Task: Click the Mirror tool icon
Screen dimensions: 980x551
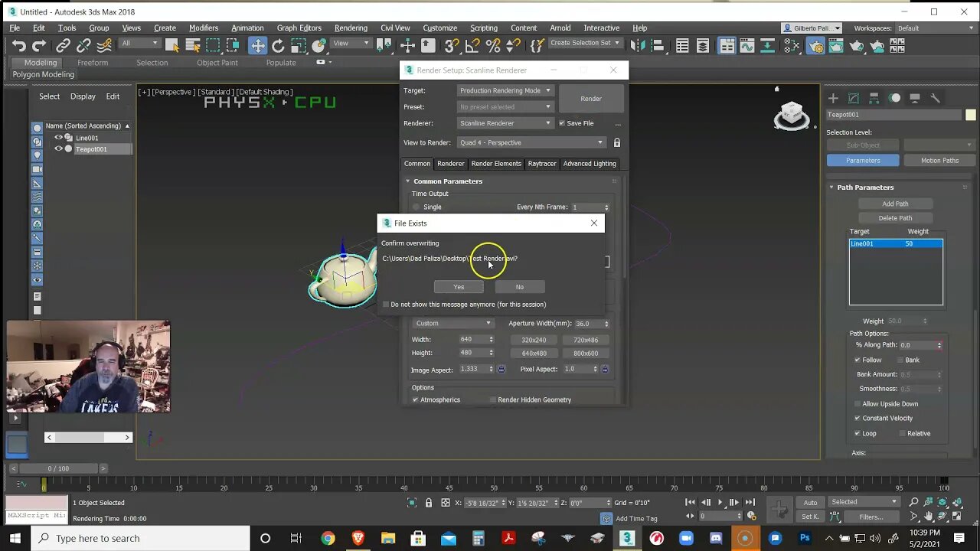Action: (x=637, y=46)
